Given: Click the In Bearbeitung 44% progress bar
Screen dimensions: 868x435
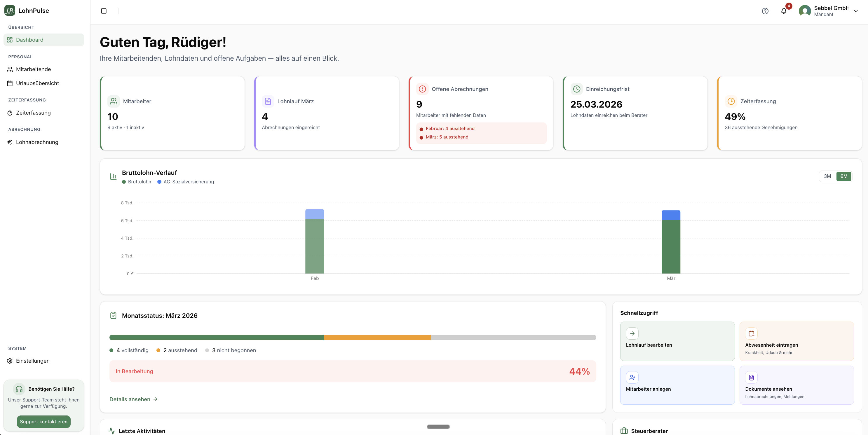Looking at the screenshot, I should point(353,371).
